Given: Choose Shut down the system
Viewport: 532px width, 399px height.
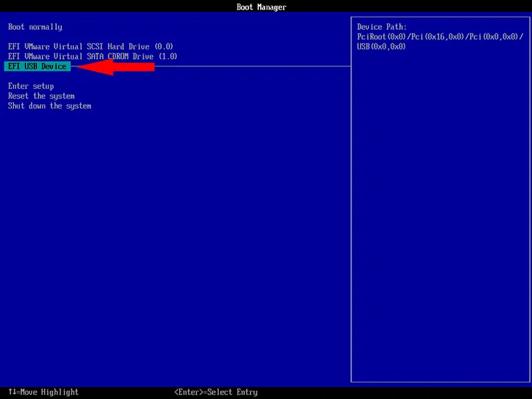Looking at the screenshot, I should coord(50,106).
